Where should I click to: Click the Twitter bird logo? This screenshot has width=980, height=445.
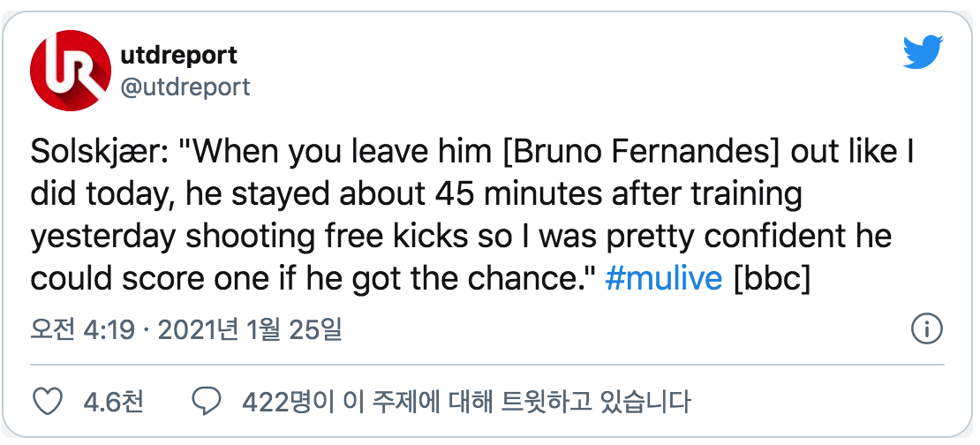[x=923, y=54]
